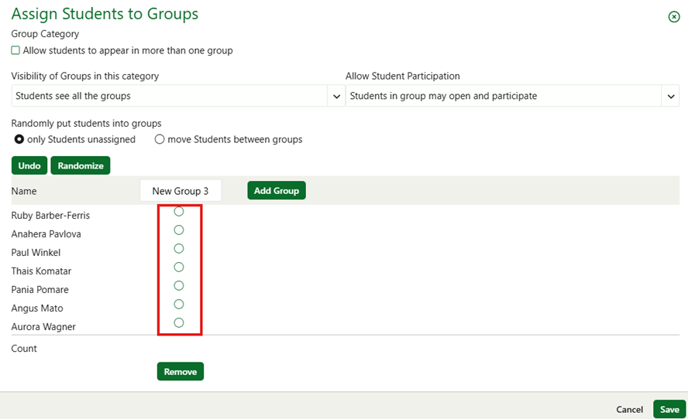Enable students appearing in multiple groups checkbox

point(15,50)
